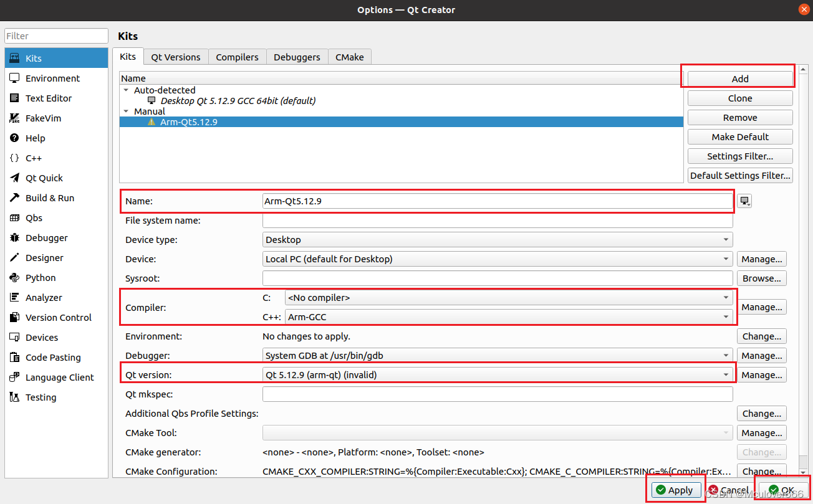Open the Environment category
813x504 pixels.
[x=56, y=78]
